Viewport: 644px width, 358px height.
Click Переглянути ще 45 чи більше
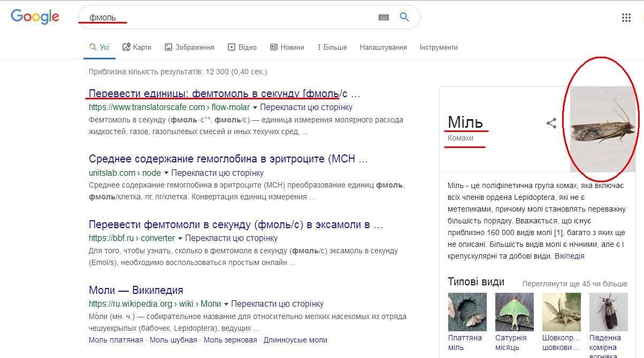point(574,284)
